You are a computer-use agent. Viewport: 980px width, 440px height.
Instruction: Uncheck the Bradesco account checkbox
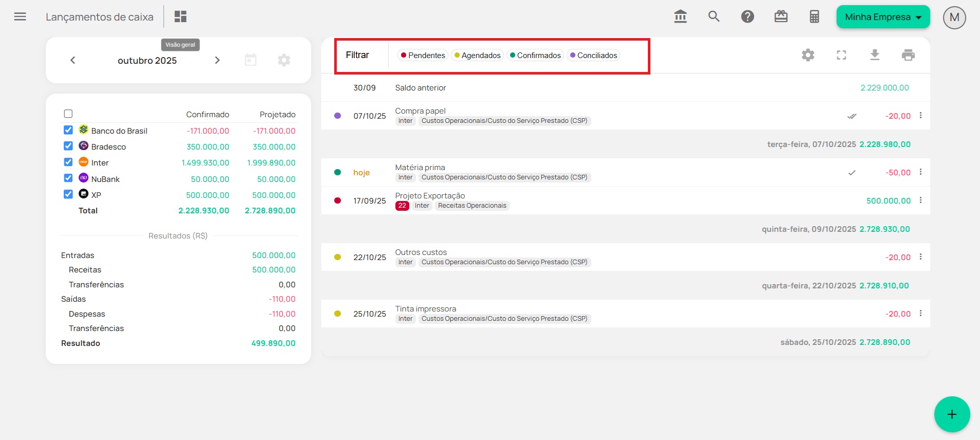[68, 146]
